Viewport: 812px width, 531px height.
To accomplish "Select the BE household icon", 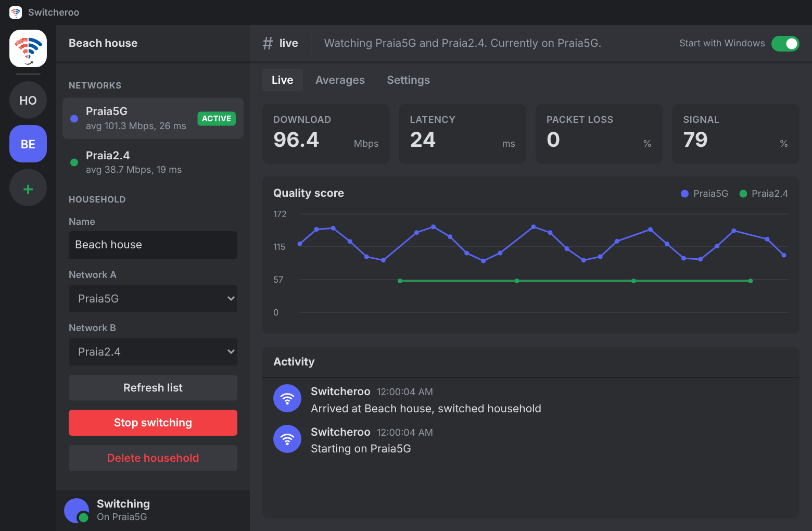I will [28, 144].
